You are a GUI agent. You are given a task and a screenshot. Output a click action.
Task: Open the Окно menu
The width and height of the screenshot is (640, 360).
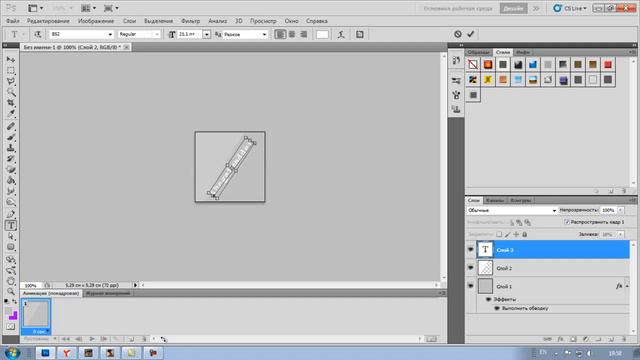(291, 21)
